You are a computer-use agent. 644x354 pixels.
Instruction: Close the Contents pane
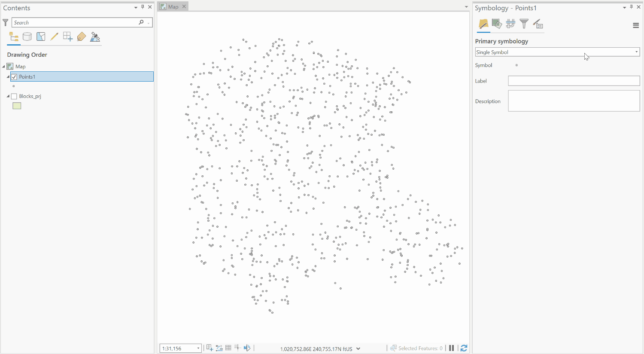pyautogui.click(x=150, y=7)
